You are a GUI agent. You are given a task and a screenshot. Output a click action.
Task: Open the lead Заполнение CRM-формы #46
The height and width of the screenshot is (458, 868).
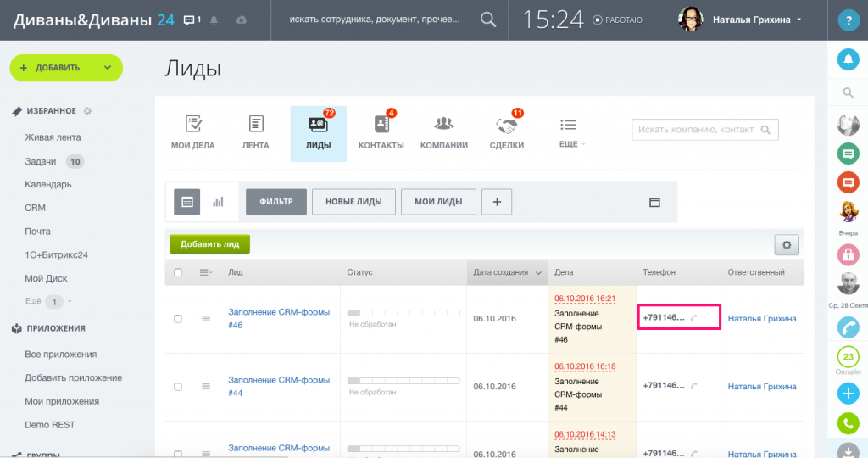pyautogui.click(x=279, y=318)
